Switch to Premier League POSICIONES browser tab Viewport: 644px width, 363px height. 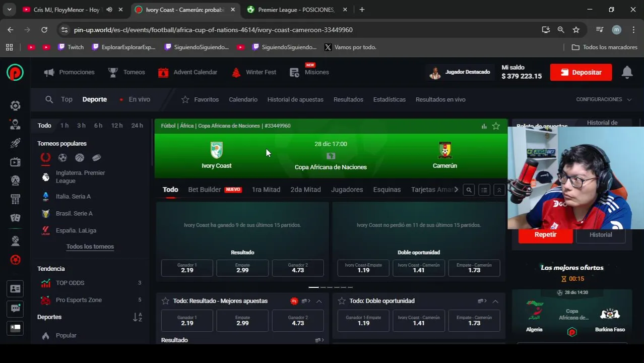(x=297, y=10)
